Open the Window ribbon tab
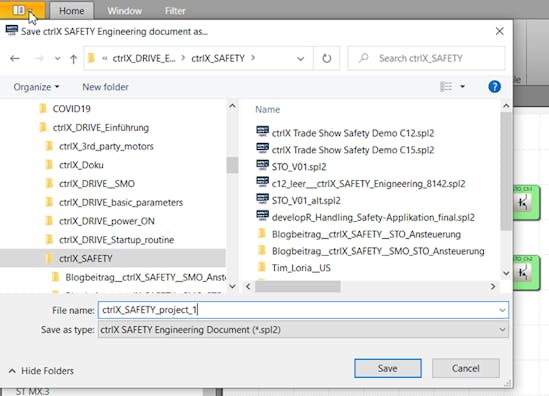Viewport: 549px width, 396px height. click(125, 11)
